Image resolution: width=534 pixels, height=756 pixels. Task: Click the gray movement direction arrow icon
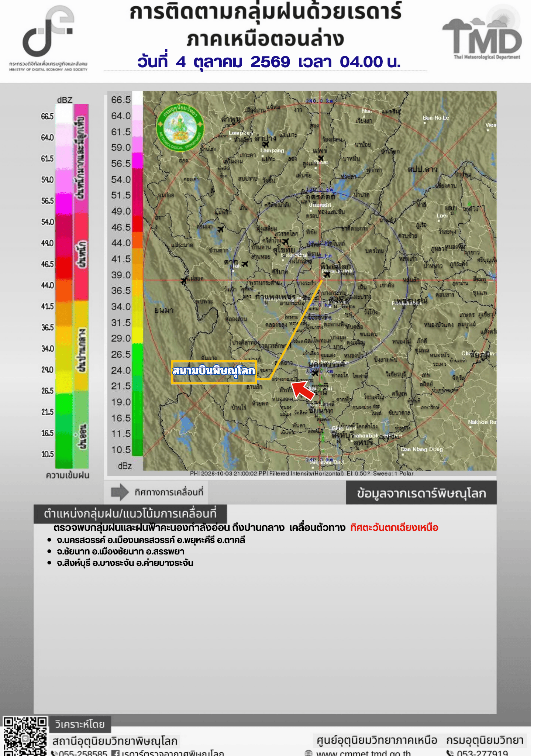120,492
